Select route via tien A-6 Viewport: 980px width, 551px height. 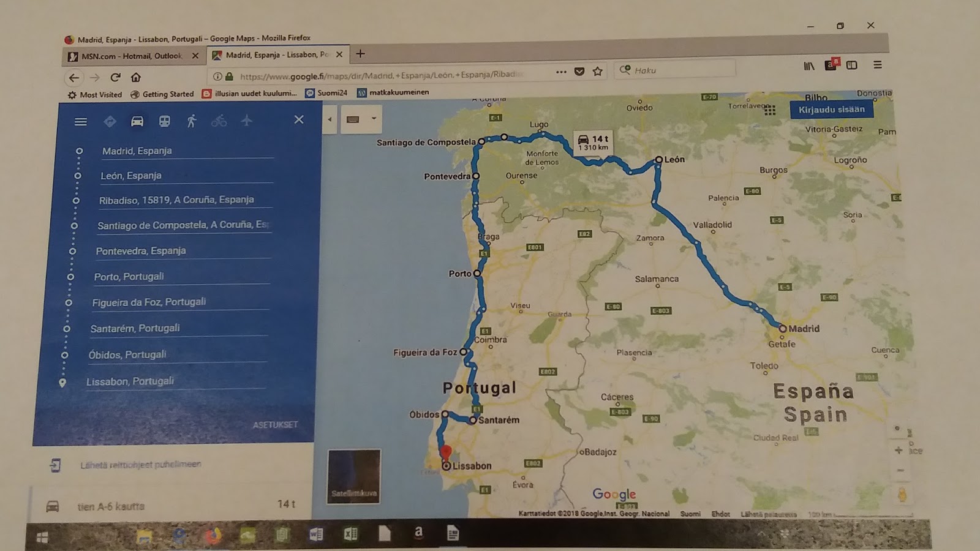coord(171,506)
